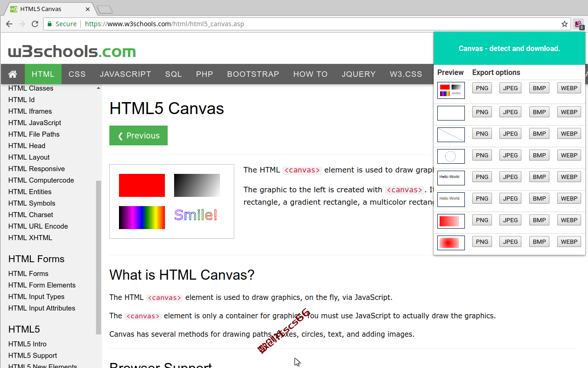This screenshot has width=588, height=368.
Task: Open HTML5 Support in the sidebar
Action: pyautogui.click(x=33, y=356)
